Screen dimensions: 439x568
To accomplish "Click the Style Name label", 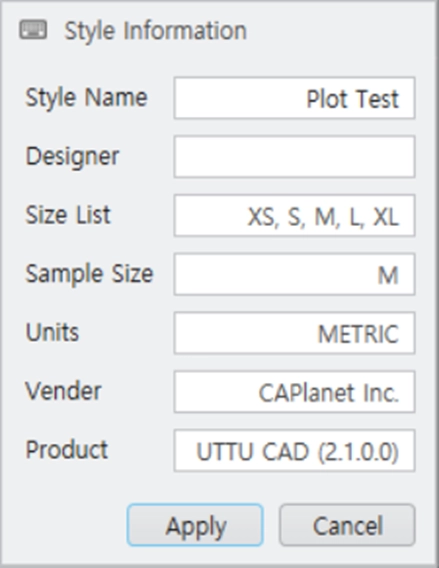I will click(86, 98).
